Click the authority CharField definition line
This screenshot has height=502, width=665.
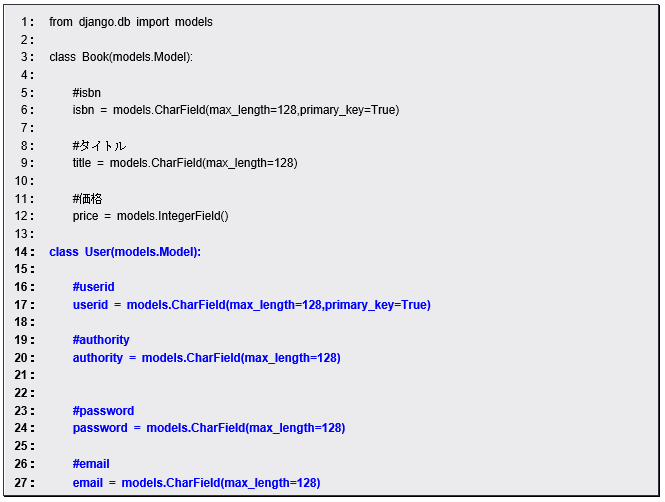pyautogui.click(x=207, y=358)
